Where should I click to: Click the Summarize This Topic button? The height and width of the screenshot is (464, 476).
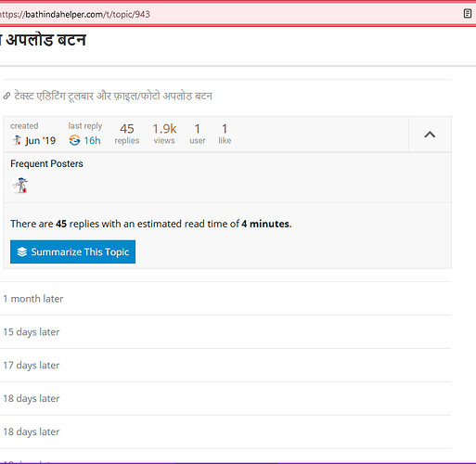click(x=72, y=251)
